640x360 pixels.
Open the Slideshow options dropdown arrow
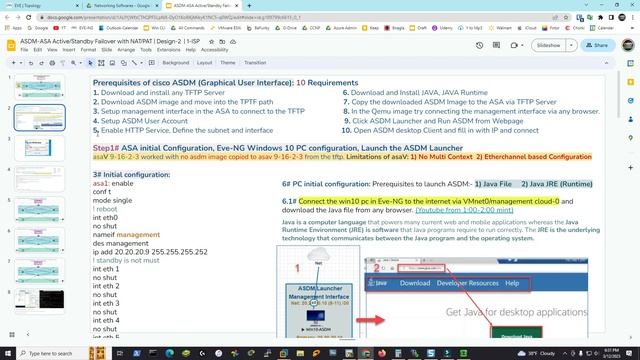click(571, 45)
